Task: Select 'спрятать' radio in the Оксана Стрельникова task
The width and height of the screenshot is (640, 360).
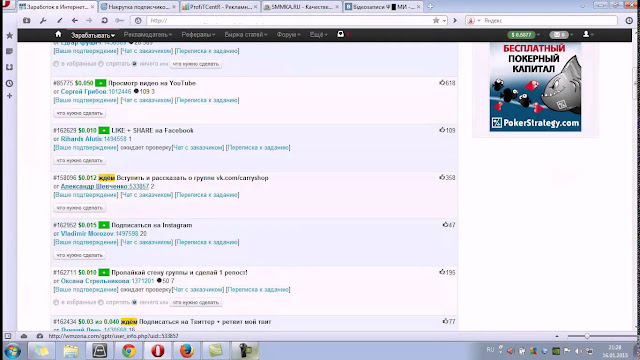Action: (x=101, y=302)
